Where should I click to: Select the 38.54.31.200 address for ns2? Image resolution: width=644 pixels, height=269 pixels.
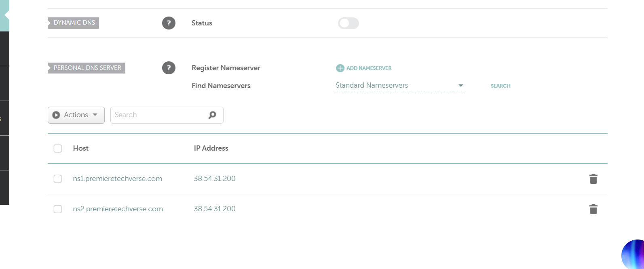[215, 209]
